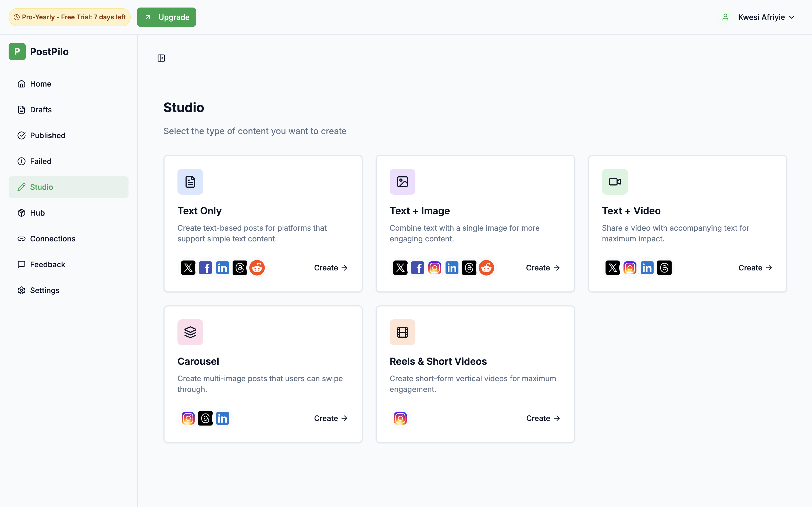Click the Pro-Yearly free trial badge
812x507 pixels.
point(69,17)
